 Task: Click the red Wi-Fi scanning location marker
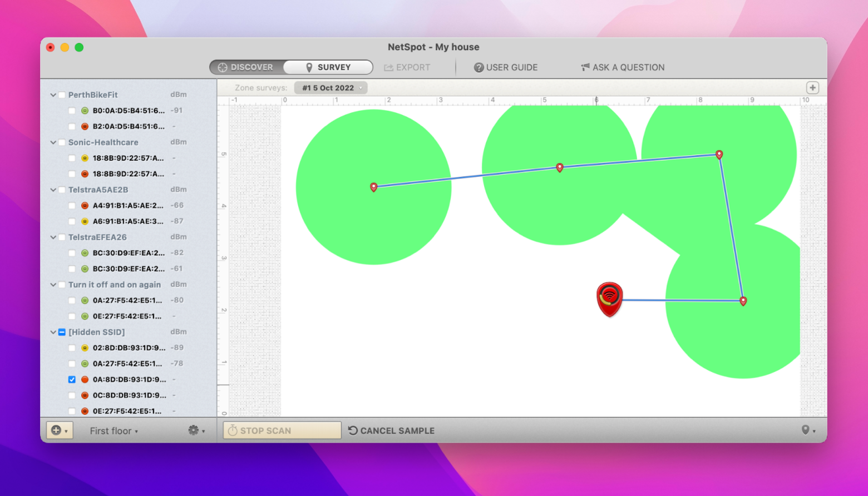pyautogui.click(x=609, y=299)
